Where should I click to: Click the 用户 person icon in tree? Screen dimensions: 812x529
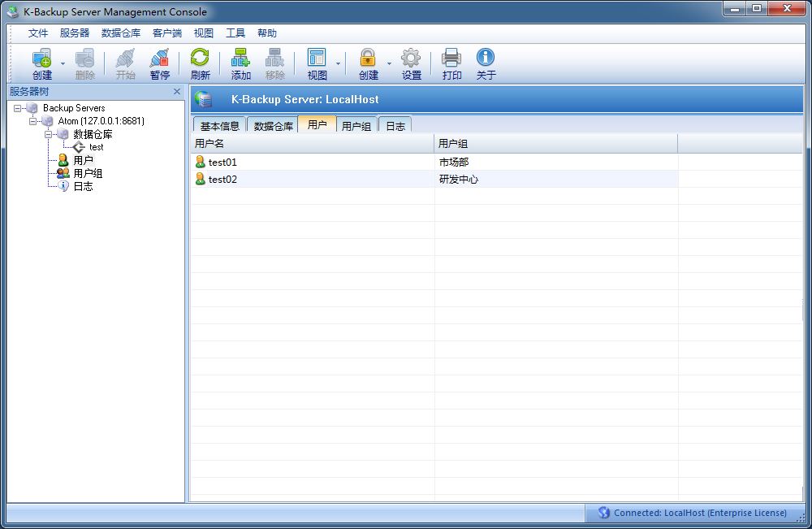click(x=63, y=160)
